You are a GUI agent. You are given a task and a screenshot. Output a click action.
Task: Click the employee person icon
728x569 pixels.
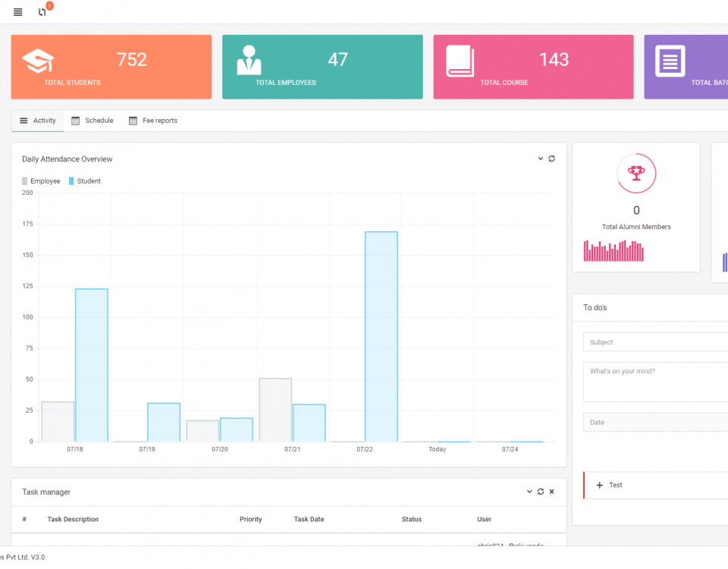(249, 61)
